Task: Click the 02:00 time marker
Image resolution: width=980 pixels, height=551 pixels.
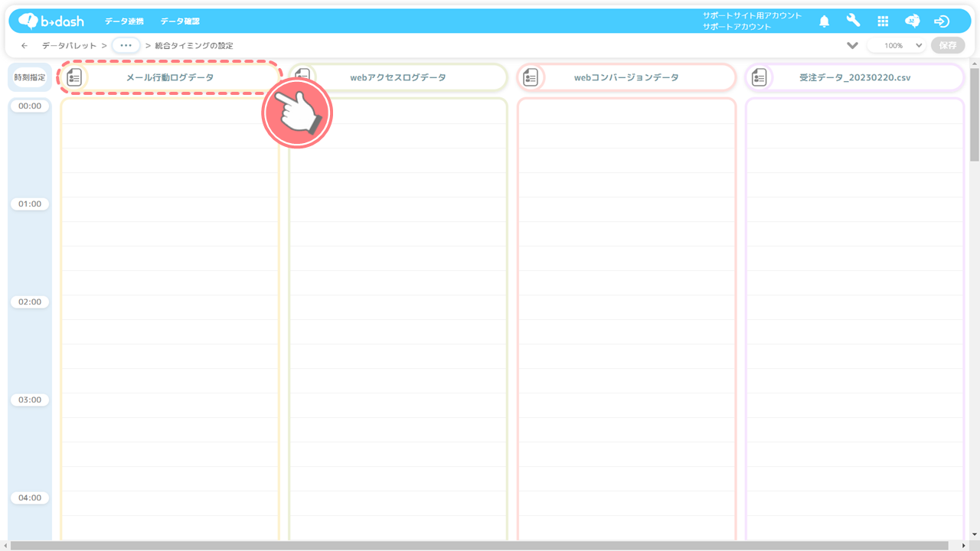Action: click(30, 302)
